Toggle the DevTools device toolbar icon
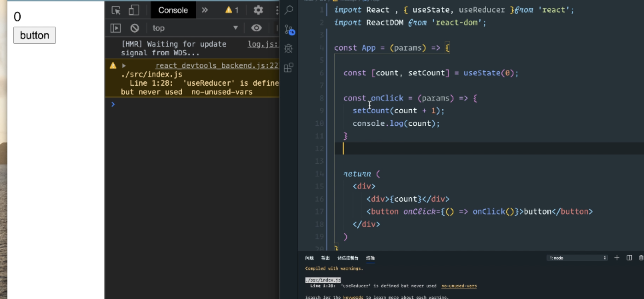 click(x=133, y=10)
